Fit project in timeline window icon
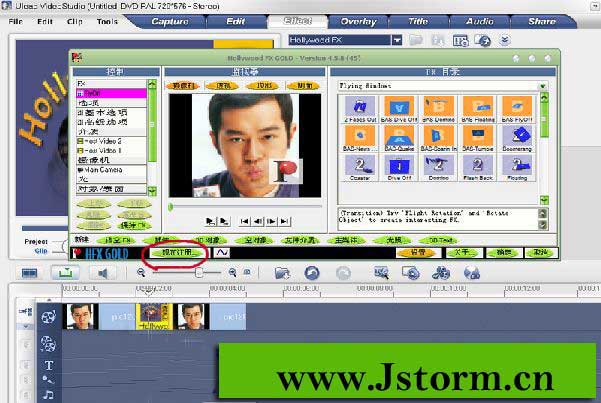Image resolution: width=601 pixels, height=403 pixels. 247,272
